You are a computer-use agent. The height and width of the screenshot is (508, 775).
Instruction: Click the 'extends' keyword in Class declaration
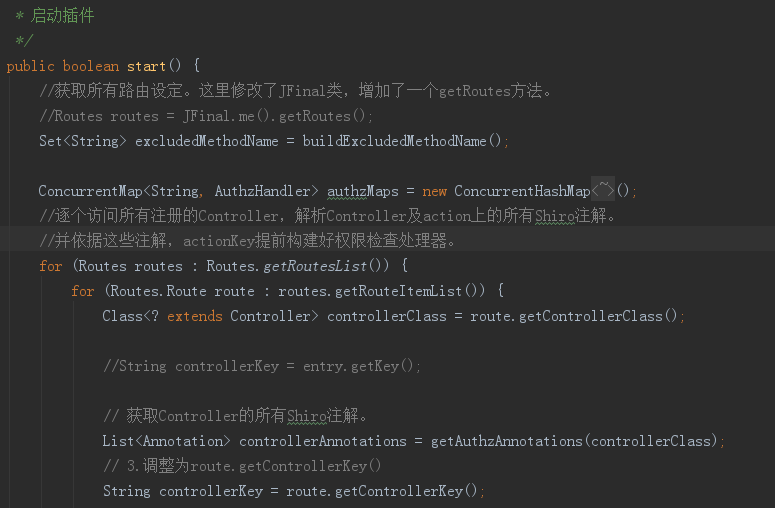pos(195,316)
